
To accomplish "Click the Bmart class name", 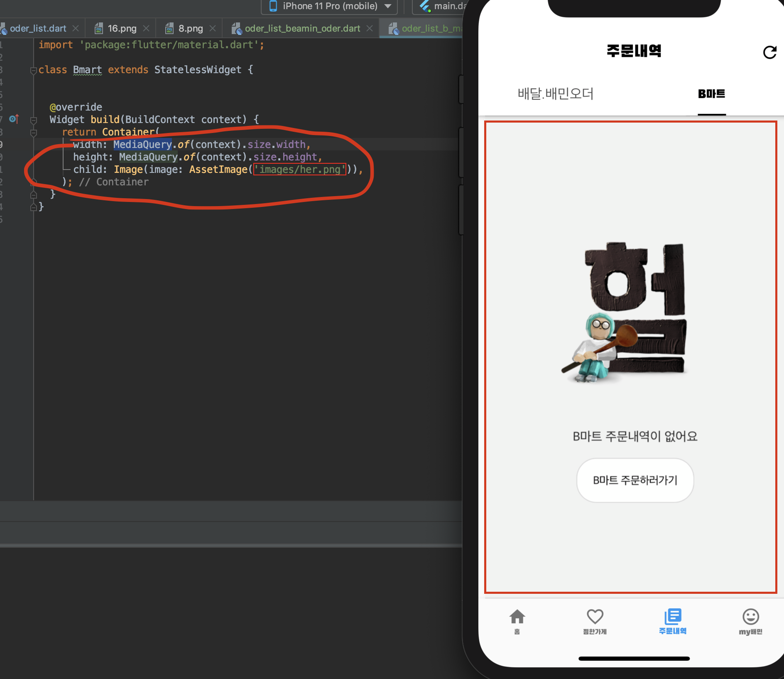I will (87, 70).
